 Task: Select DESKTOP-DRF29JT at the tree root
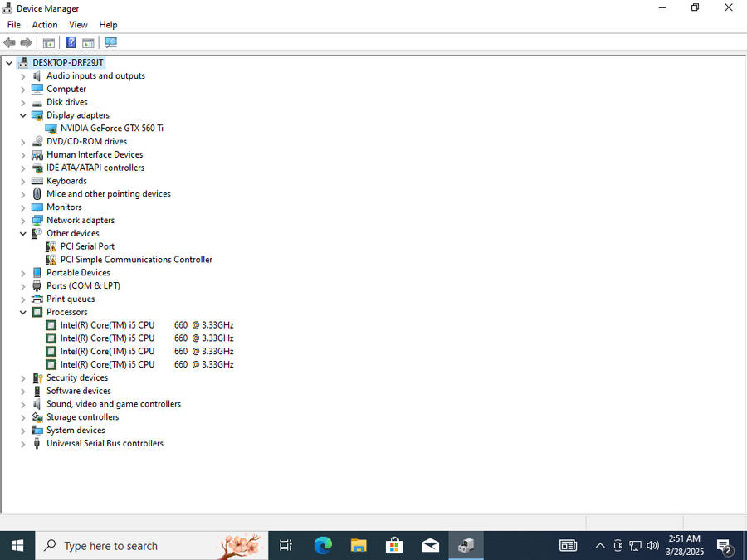[68, 61]
